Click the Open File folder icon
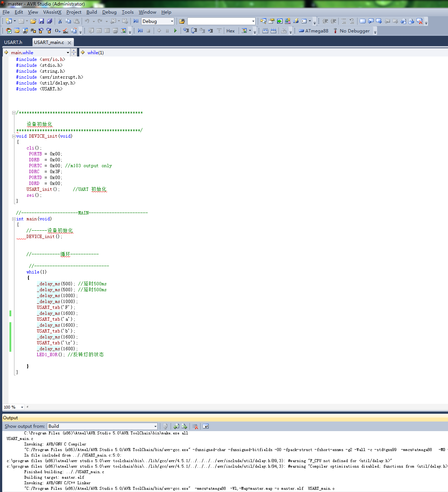The image size is (448, 492). (x=33, y=21)
